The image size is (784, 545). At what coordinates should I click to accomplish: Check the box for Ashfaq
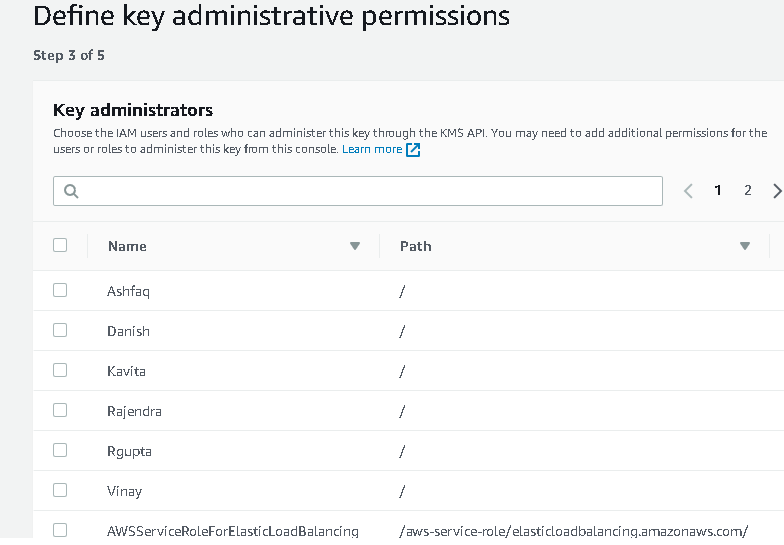click(60, 290)
